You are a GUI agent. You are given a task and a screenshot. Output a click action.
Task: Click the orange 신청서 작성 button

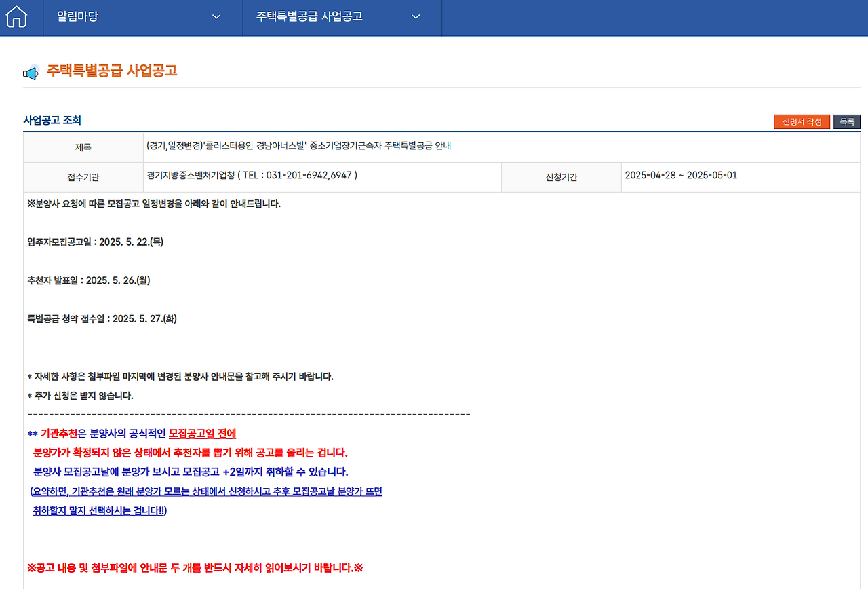802,121
